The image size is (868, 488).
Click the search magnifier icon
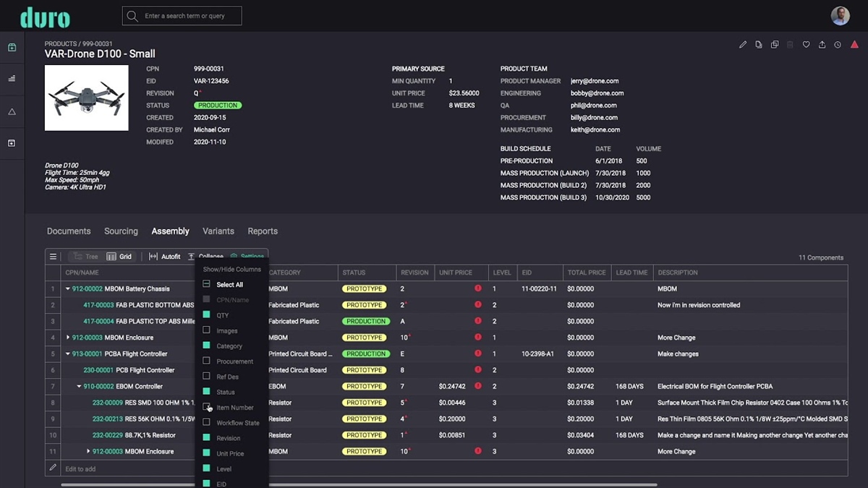(132, 16)
